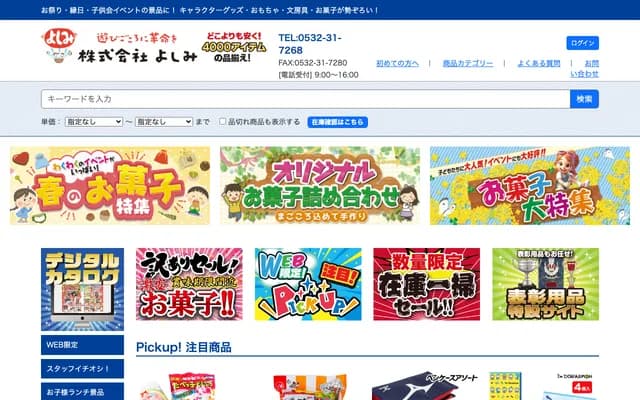Open the WEB限定 Pick Up banner
Image resolution: width=640 pixels, height=400 pixels.
(x=308, y=284)
